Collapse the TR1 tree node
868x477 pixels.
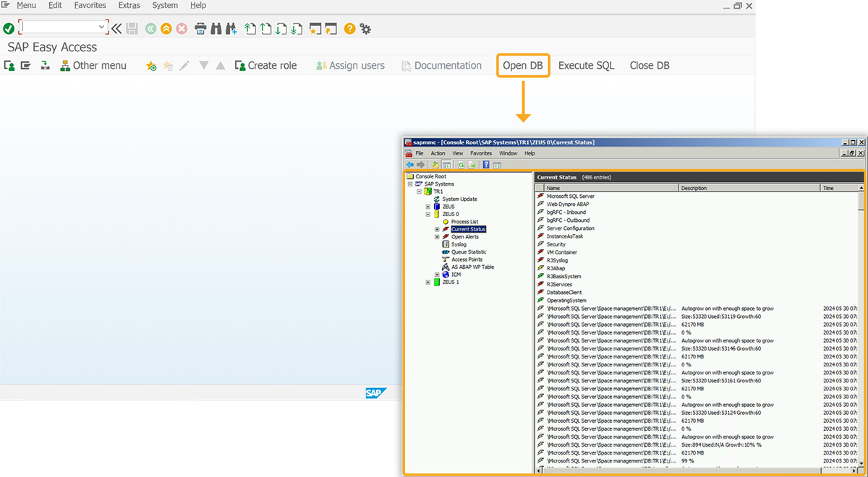[x=419, y=192]
